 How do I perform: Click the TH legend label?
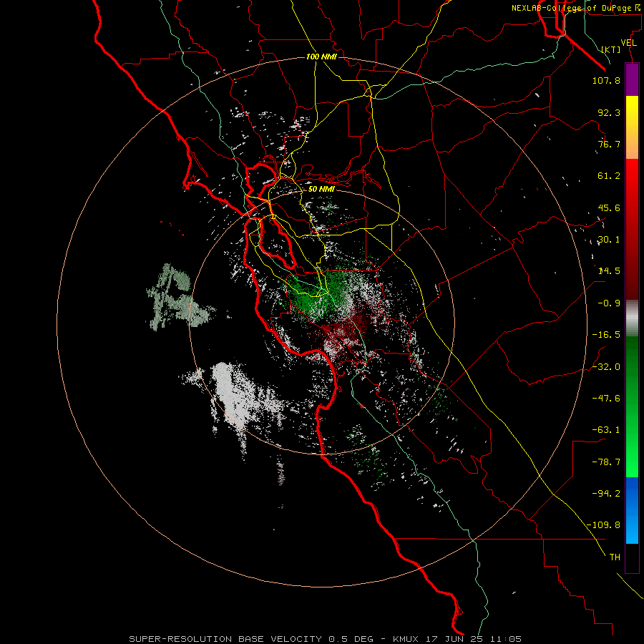[615, 557]
